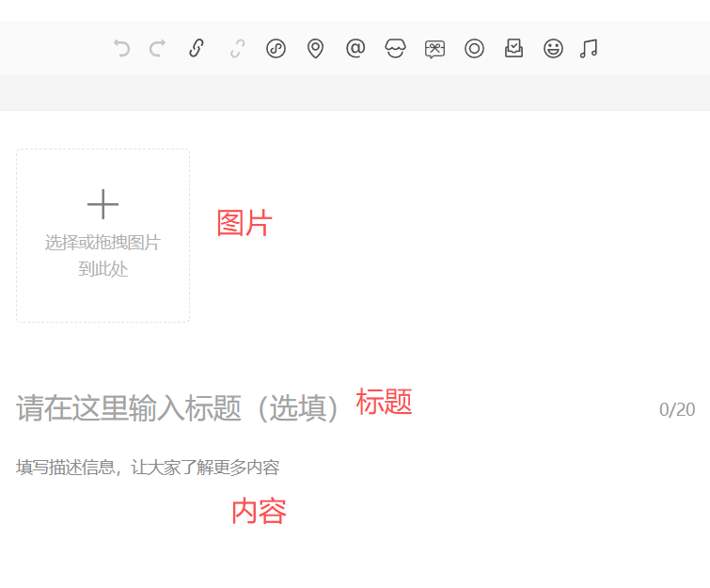
Task: Click the circled link mini-program icon
Action: tap(276, 48)
